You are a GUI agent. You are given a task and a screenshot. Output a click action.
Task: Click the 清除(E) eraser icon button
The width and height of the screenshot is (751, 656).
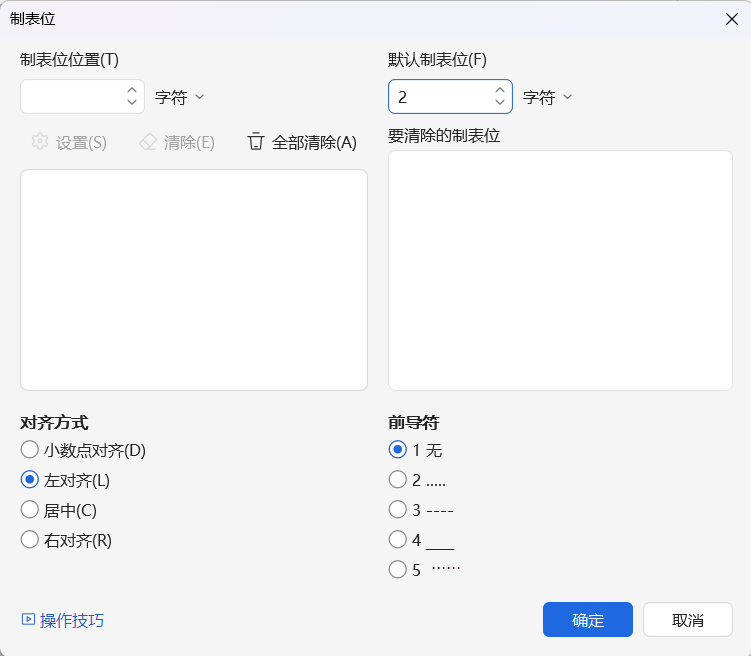point(177,142)
